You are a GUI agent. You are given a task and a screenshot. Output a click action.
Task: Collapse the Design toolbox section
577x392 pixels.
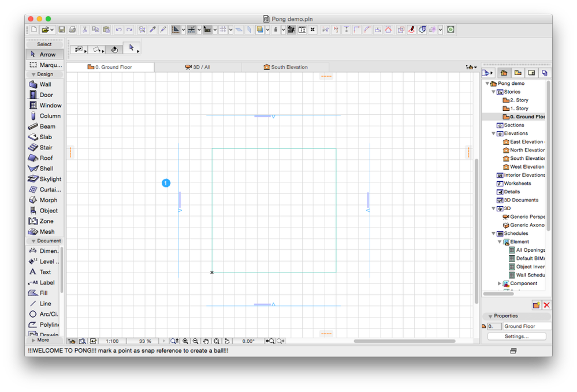coord(33,74)
